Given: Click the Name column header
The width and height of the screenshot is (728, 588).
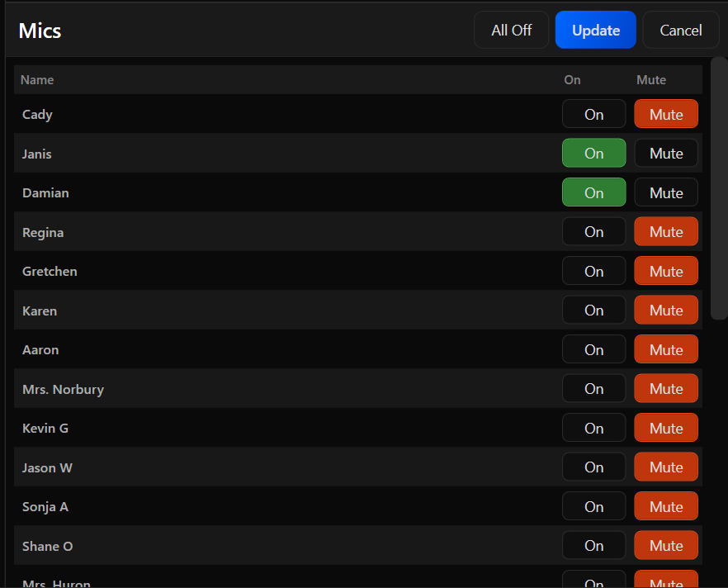Looking at the screenshot, I should click(37, 80).
